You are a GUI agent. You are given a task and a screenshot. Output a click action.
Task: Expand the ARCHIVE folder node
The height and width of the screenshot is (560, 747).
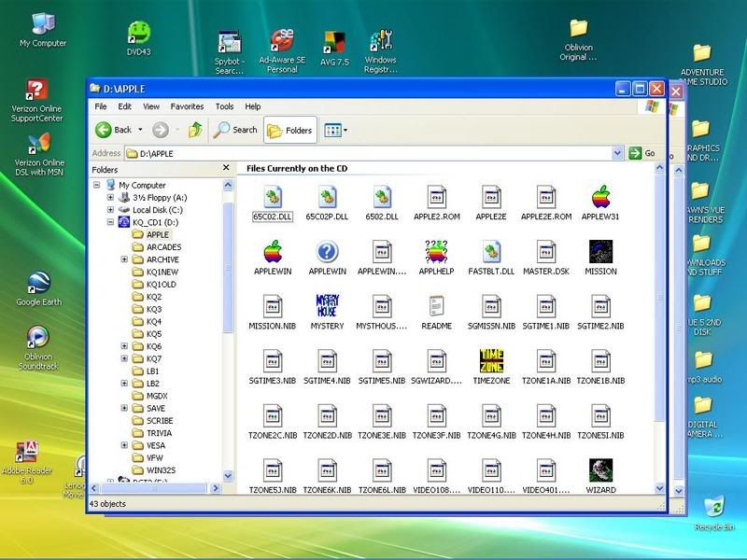click(124, 259)
